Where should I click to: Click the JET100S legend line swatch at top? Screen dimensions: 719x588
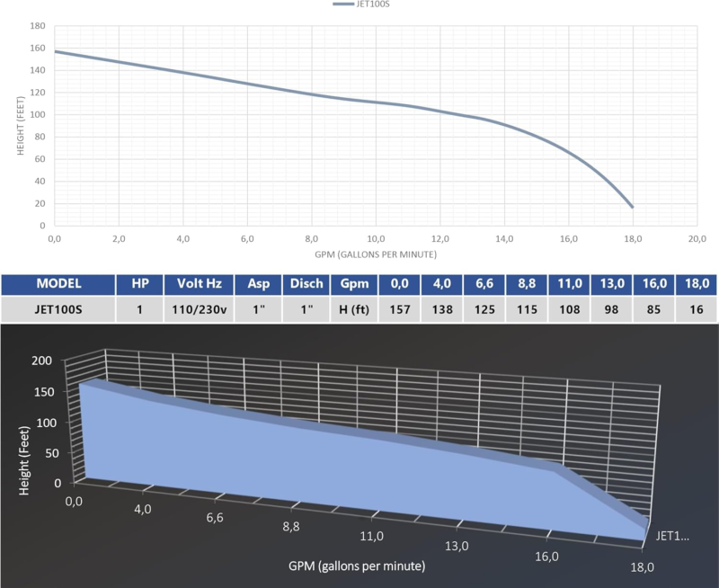[x=344, y=4]
